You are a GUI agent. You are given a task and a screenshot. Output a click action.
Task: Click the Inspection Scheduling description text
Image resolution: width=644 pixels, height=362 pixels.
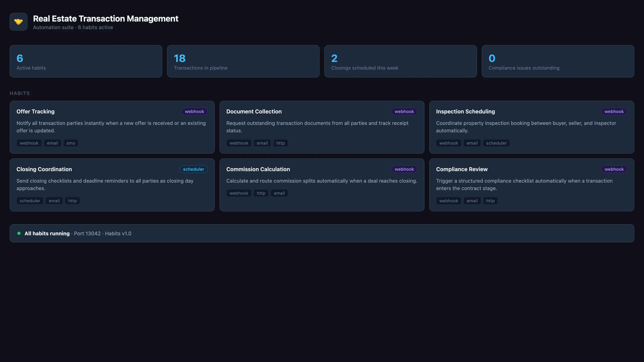tap(526, 127)
